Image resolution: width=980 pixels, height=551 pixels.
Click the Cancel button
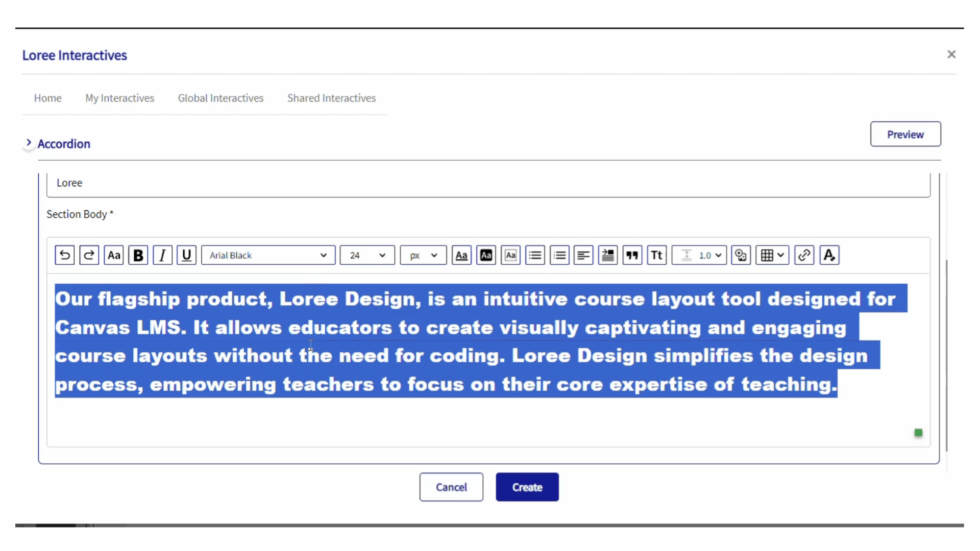[451, 487]
